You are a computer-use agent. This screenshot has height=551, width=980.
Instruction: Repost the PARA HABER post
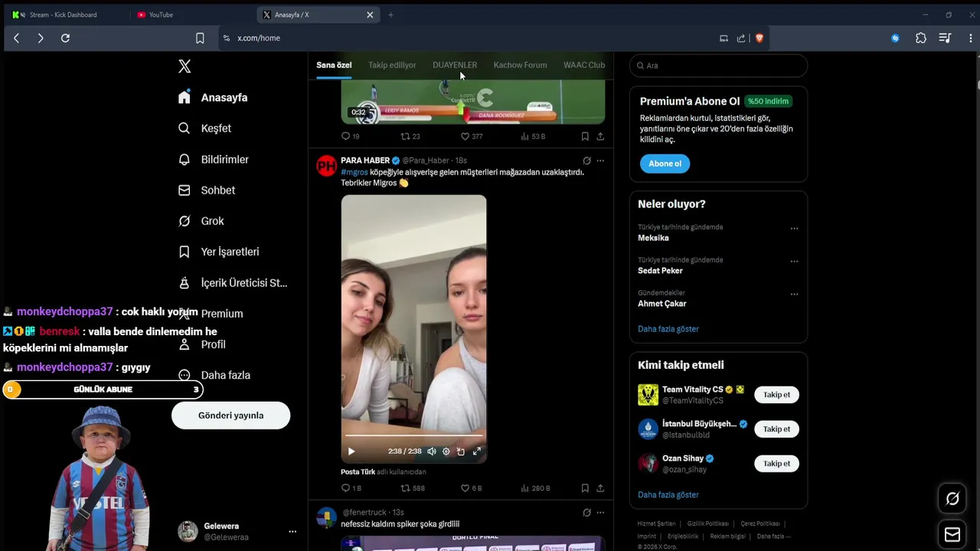tap(406, 488)
